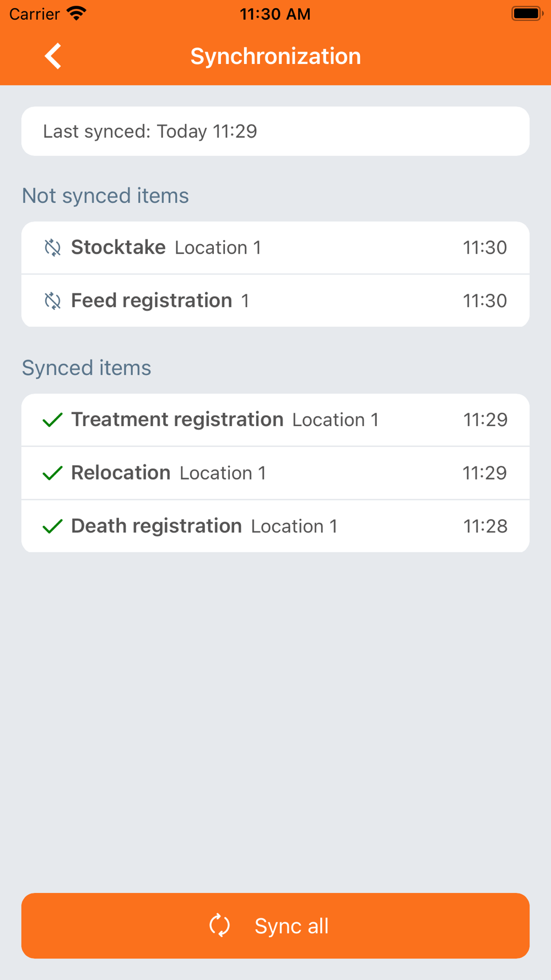Screen dimensions: 551x980
Task: Tap the sync arrows icon on Sync all
Action: coord(219,925)
